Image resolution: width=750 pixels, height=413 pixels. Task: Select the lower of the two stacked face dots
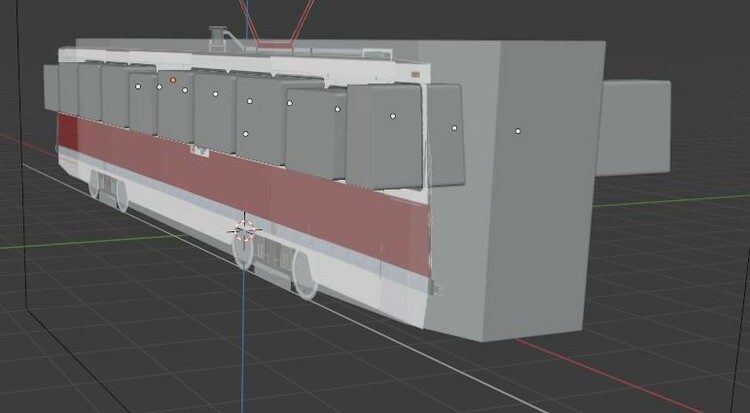coord(245,134)
